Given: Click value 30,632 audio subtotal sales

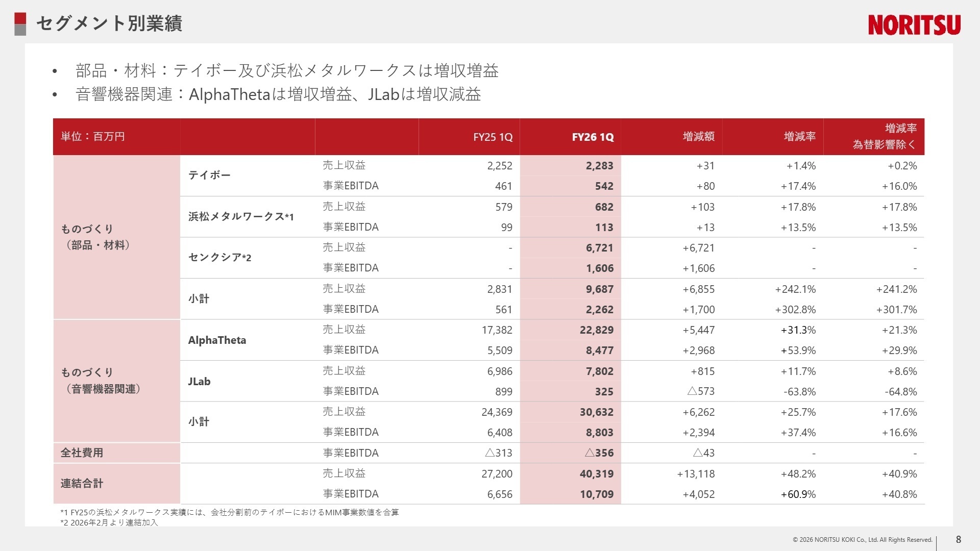Looking at the screenshot, I should point(596,412).
